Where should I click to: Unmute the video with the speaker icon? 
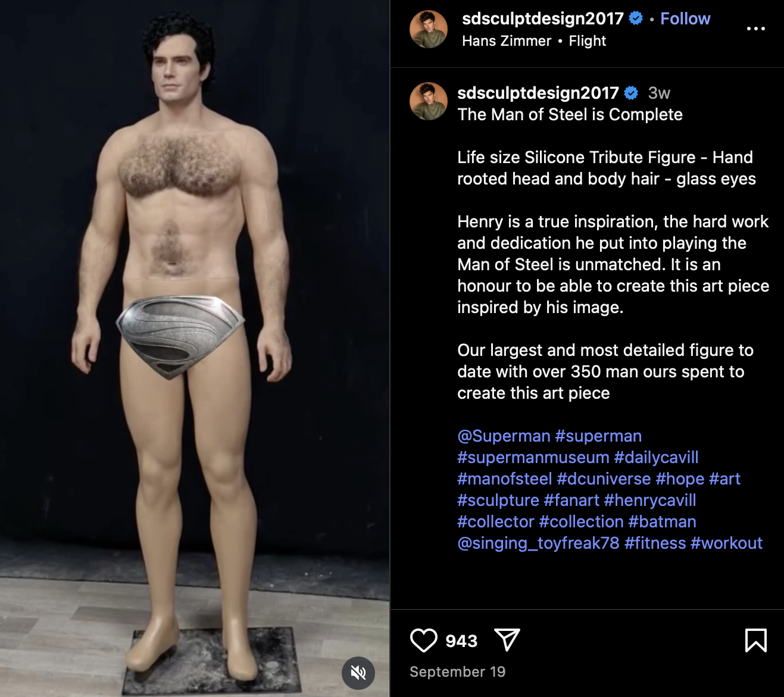point(358,673)
